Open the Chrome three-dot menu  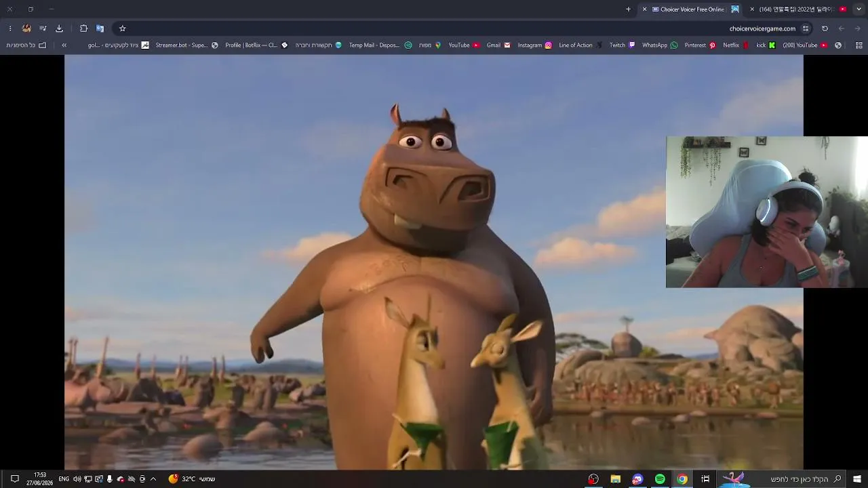click(x=10, y=28)
